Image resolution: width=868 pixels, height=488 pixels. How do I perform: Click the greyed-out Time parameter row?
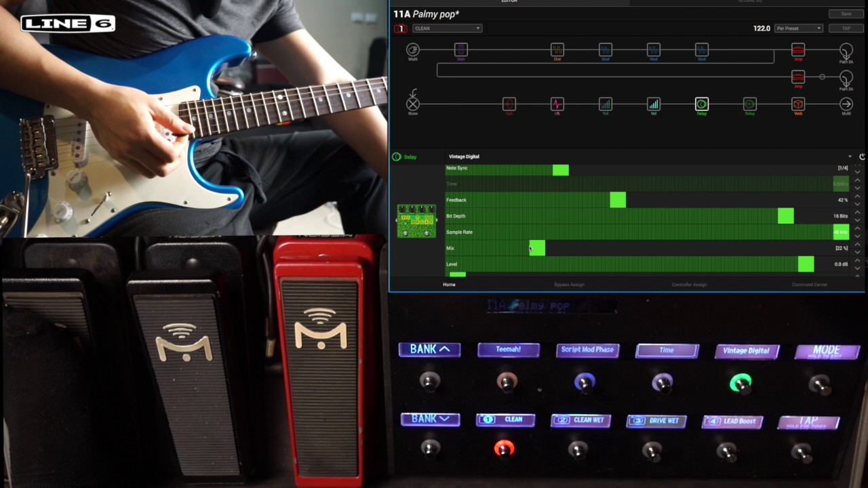(647, 184)
